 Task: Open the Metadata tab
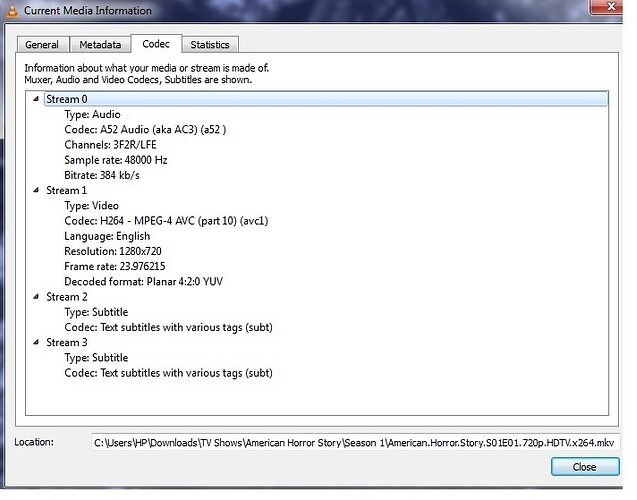100,45
